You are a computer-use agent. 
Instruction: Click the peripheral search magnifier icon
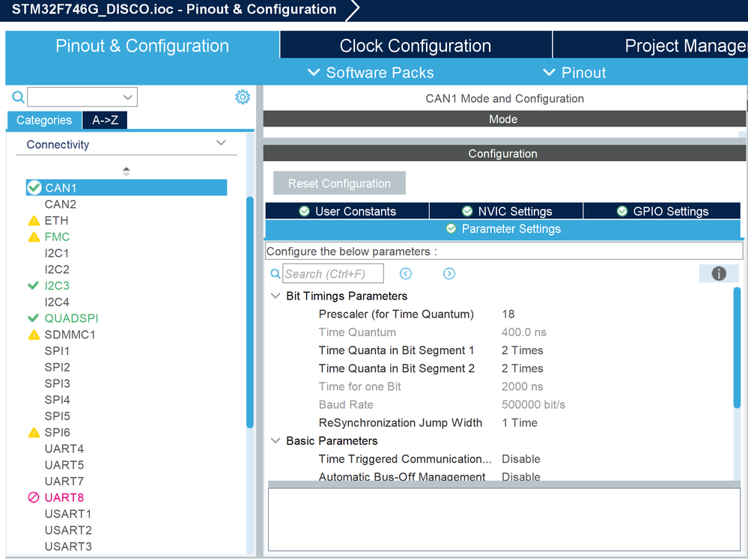(18, 97)
